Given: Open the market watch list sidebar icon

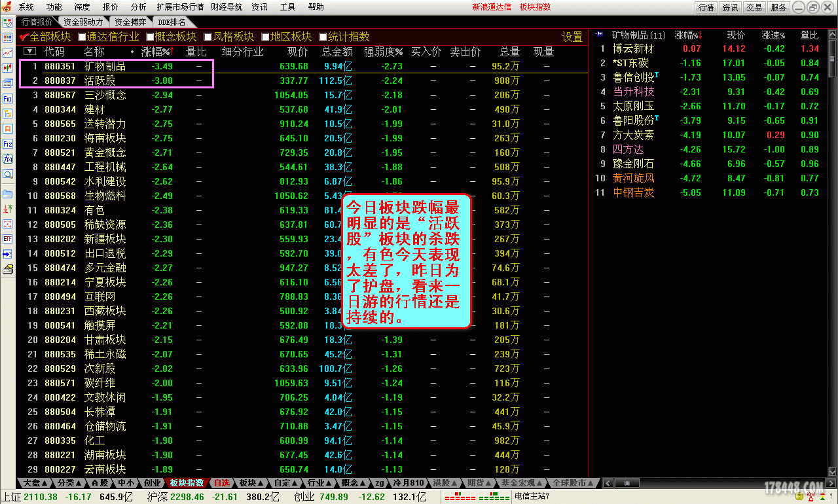Looking at the screenshot, I should [x=8, y=23].
